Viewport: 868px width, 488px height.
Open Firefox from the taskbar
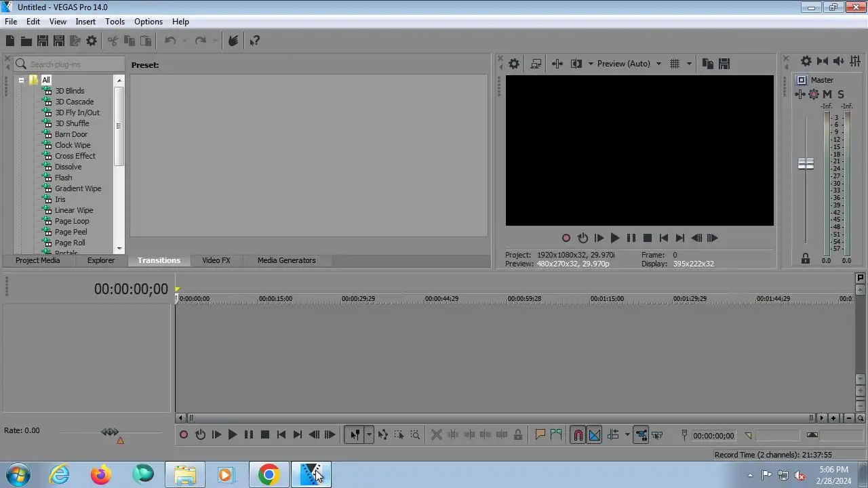(101, 475)
